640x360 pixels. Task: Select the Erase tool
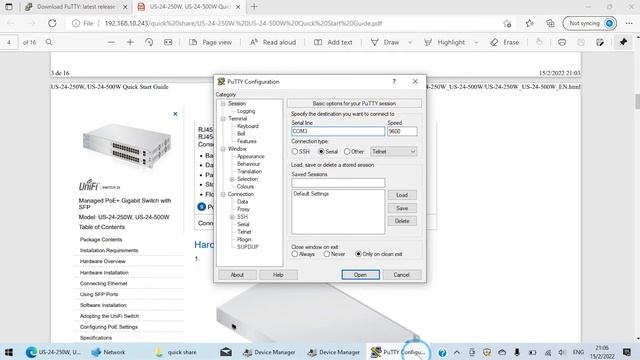[504, 42]
